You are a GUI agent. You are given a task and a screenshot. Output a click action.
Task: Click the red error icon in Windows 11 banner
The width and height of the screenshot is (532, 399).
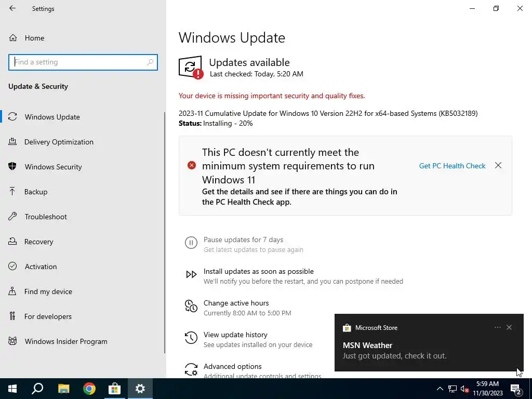[x=192, y=165]
